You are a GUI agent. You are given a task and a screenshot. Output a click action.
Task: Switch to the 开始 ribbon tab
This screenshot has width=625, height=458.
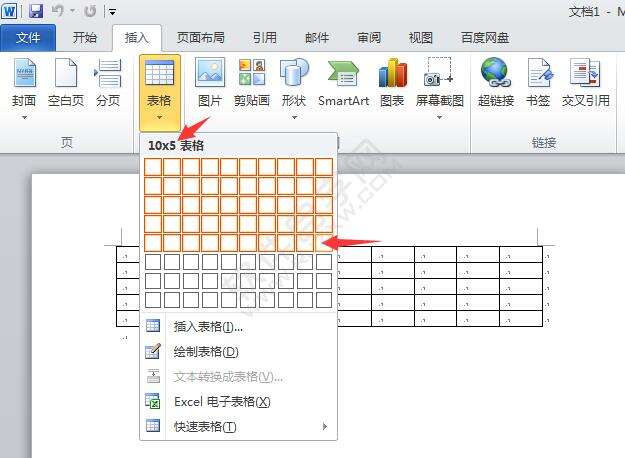[85, 38]
